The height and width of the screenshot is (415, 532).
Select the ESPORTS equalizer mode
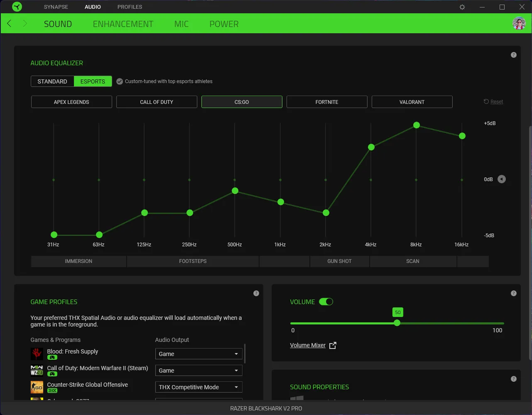tap(93, 81)
